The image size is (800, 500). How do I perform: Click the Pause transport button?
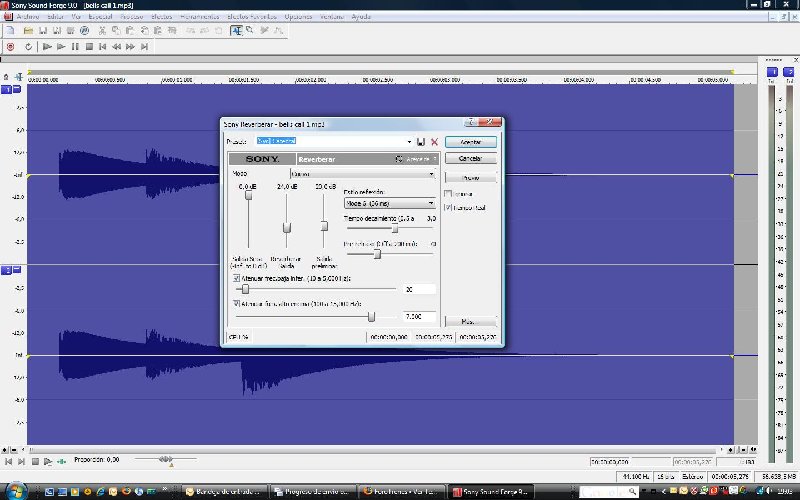click(75, 47)
